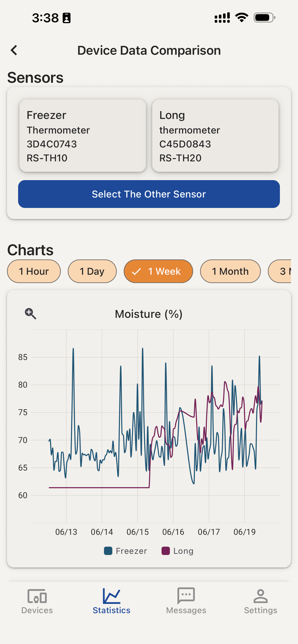Tap Select The Other Sensor button
The height and width of the screenshot is (644, 298).
click(149, 194)
